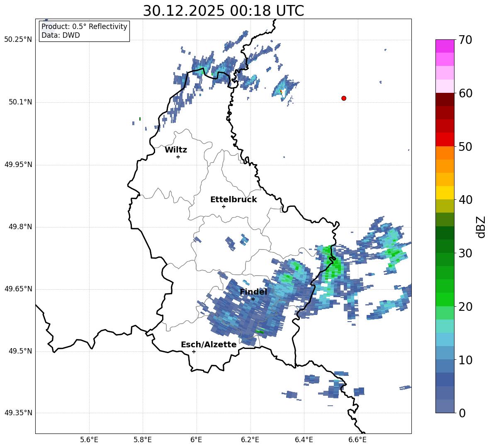The width and height of the screenshot is (491, 448).
Task: Click the 40 tick on the colorbar
Action: (x=465, y=200)
